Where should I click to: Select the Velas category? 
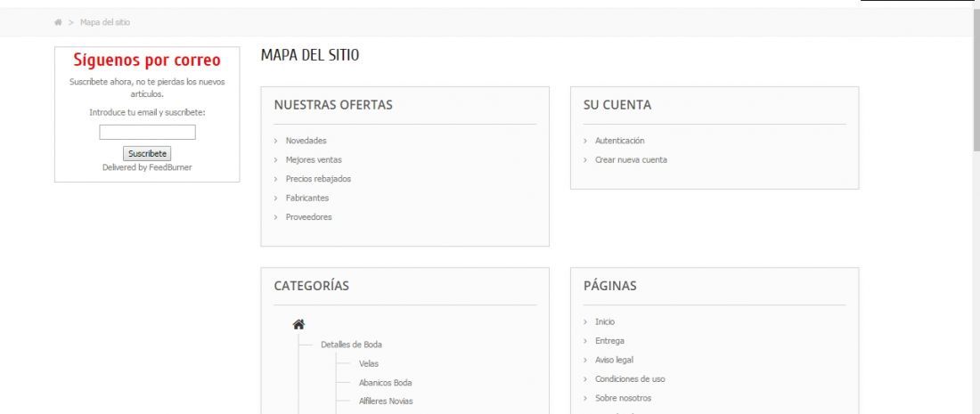(x=369, y=363)
